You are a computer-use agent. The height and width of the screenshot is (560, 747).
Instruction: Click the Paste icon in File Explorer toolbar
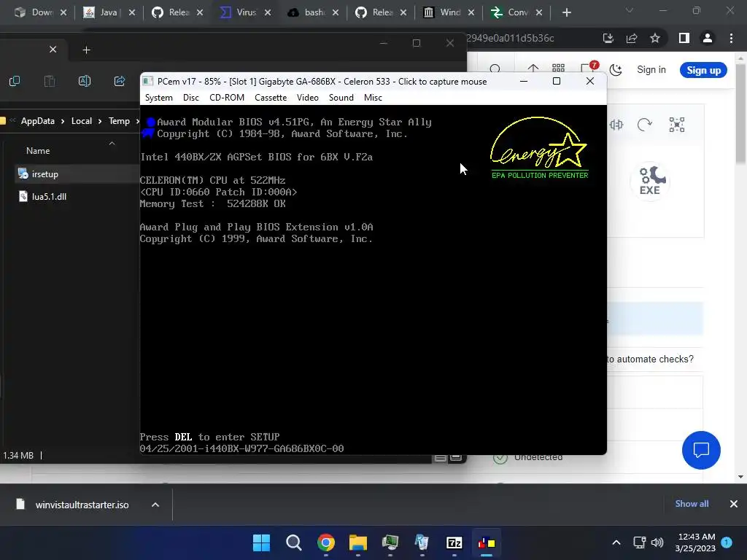[50, 82]
